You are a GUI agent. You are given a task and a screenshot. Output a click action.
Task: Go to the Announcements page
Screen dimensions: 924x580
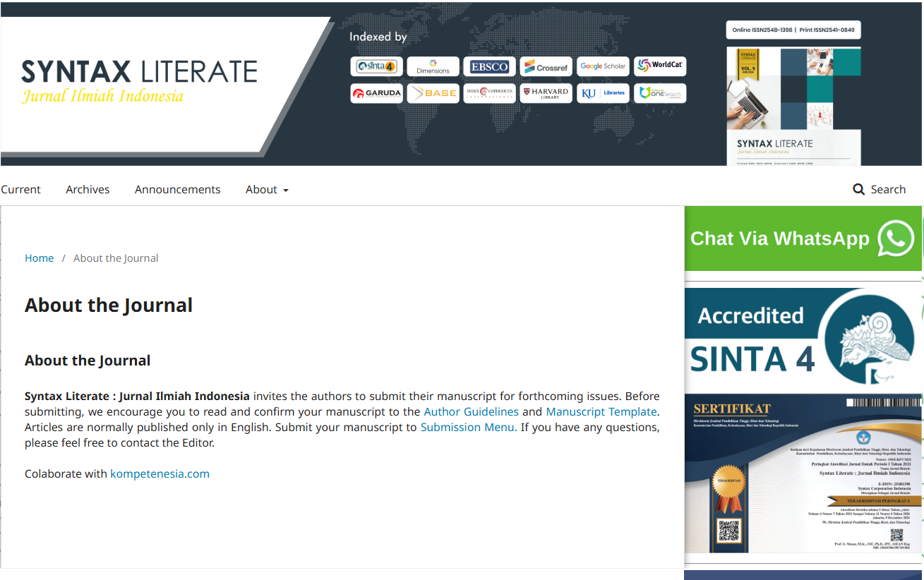click(177, 189)
